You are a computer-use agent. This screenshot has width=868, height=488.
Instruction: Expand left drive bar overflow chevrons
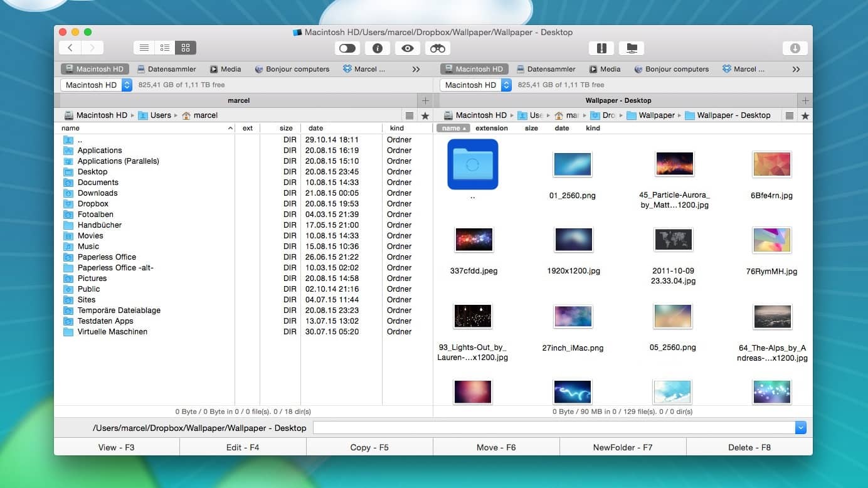(x=416, y=69)
